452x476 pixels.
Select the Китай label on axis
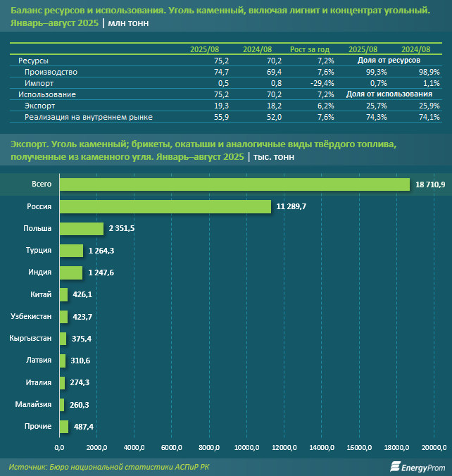point(42,294)
